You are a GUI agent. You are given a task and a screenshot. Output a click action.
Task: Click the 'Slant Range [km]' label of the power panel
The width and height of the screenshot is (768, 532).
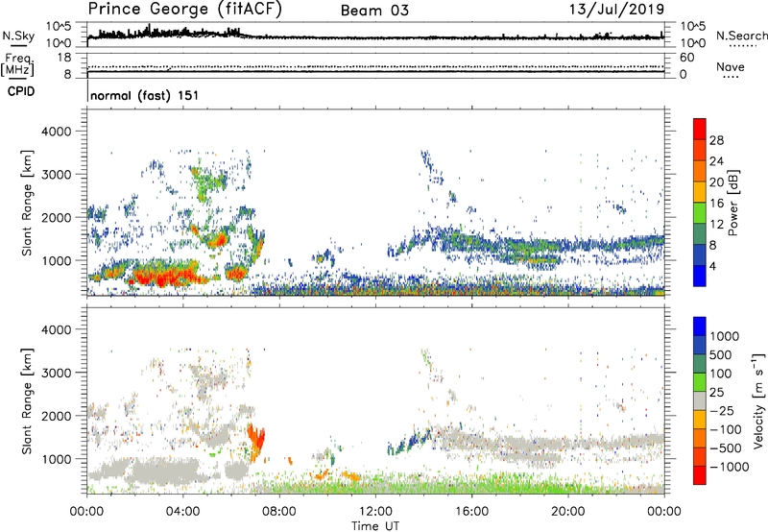tap(27, 203)
